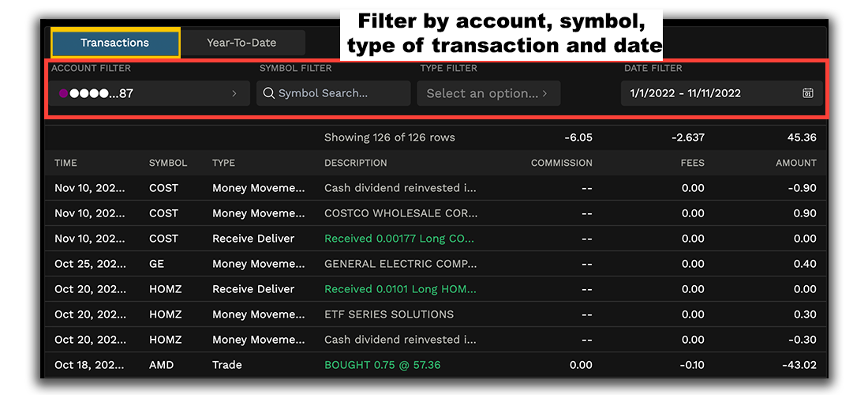Click the Symbol Search input field
Image resolution: width=868 pixels, height=395 pixels.
click(339, 93)
